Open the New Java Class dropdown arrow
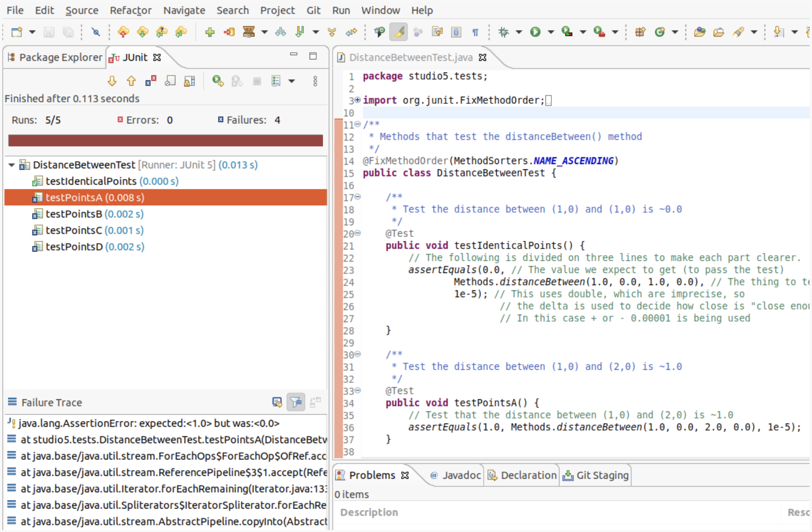 point(675,32)
